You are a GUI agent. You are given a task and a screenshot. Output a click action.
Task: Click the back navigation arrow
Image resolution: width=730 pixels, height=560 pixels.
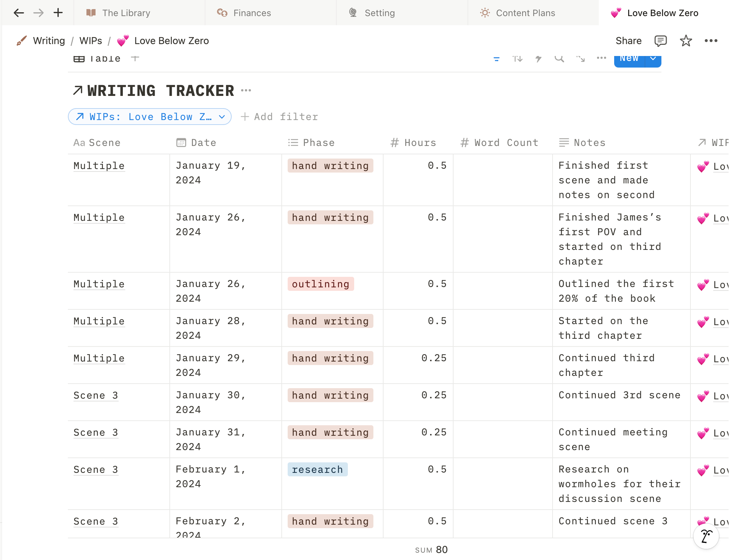pos(19,13)
